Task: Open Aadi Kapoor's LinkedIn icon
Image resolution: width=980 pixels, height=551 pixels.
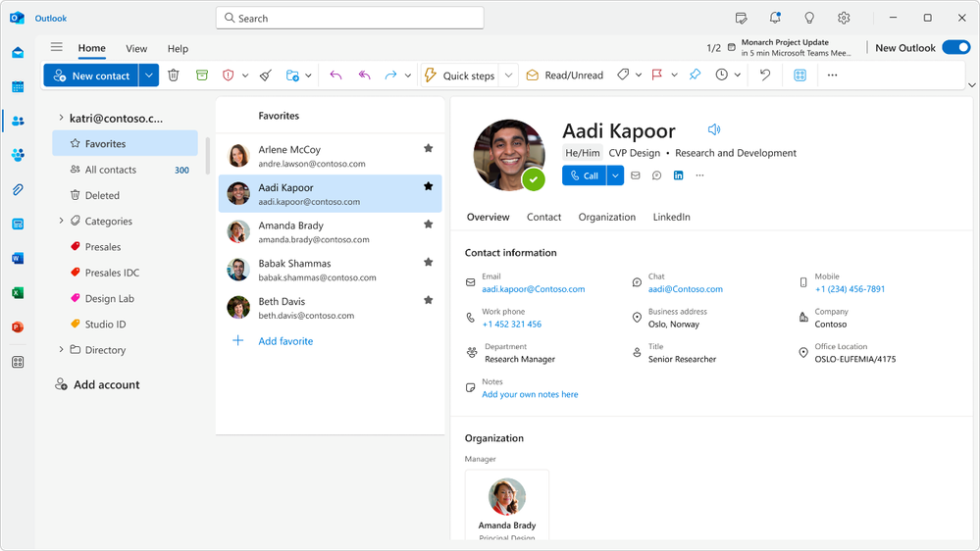Action: [678, 175]
